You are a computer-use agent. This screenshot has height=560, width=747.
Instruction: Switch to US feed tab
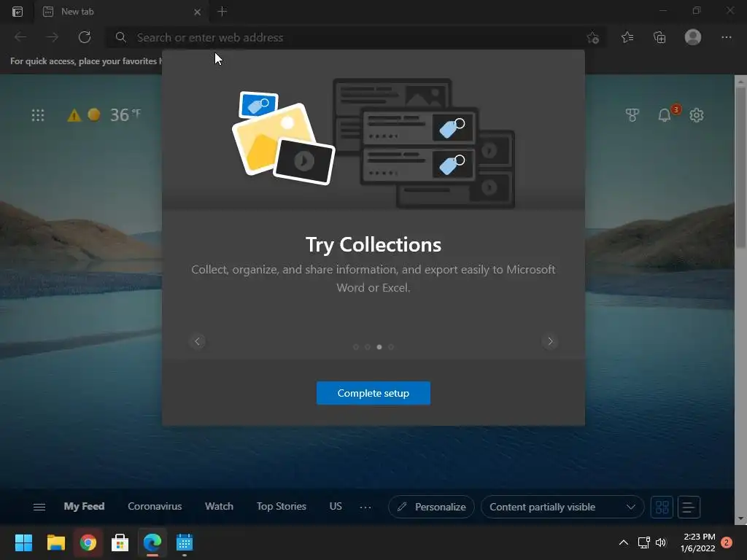pyautogui.click(x=336, y=506)
